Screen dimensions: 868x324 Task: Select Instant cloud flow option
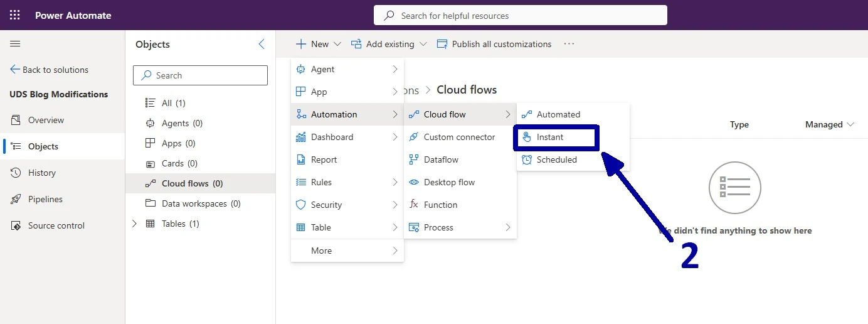550,137
